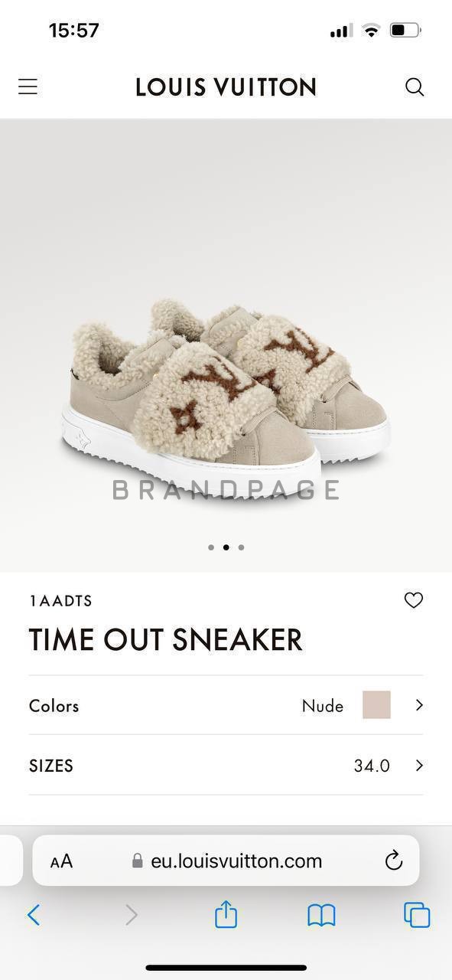Open the AA reader text options
Image resolution: width=452 pixels, height=980 pixels.
(61, 861)
